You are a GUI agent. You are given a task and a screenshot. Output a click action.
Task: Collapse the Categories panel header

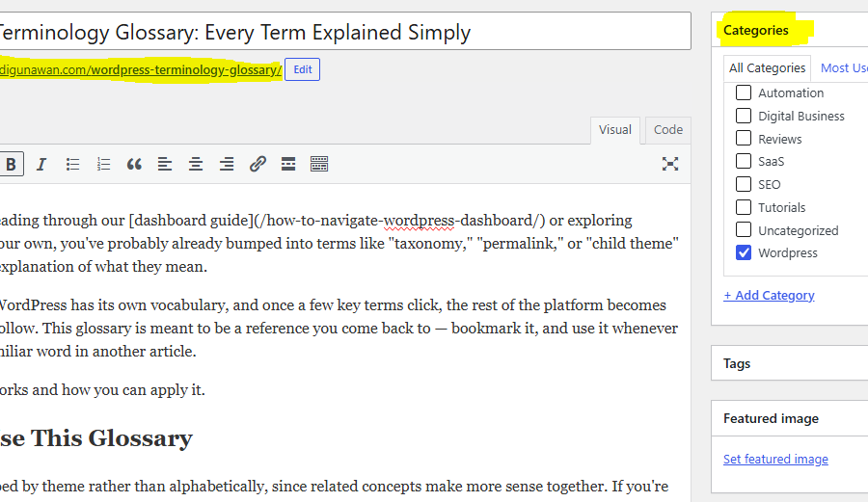(789, 30)
